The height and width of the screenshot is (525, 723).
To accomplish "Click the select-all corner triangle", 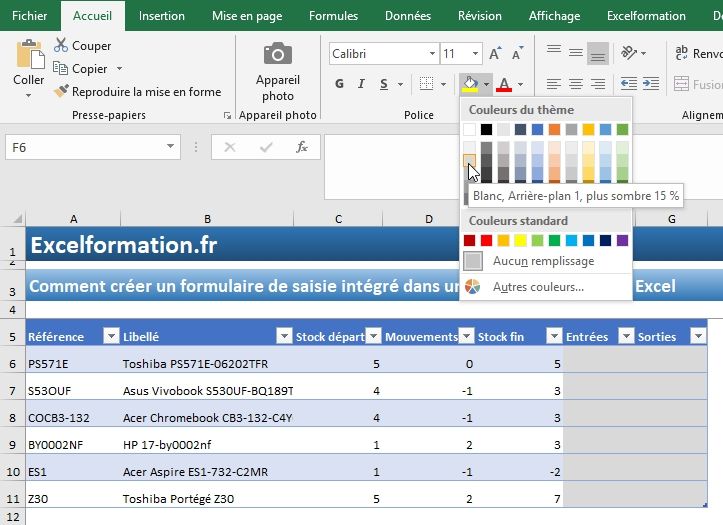I will coord(17,218).
